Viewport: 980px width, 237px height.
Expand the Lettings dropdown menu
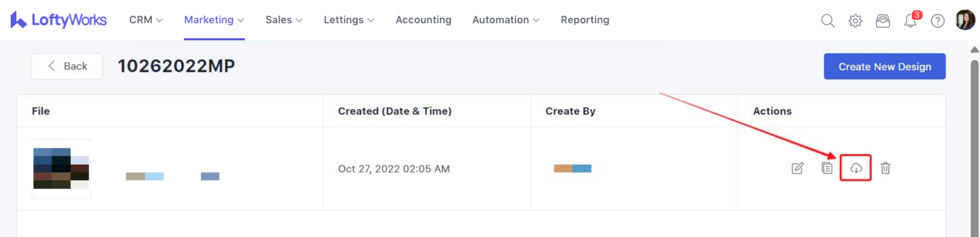349,20
